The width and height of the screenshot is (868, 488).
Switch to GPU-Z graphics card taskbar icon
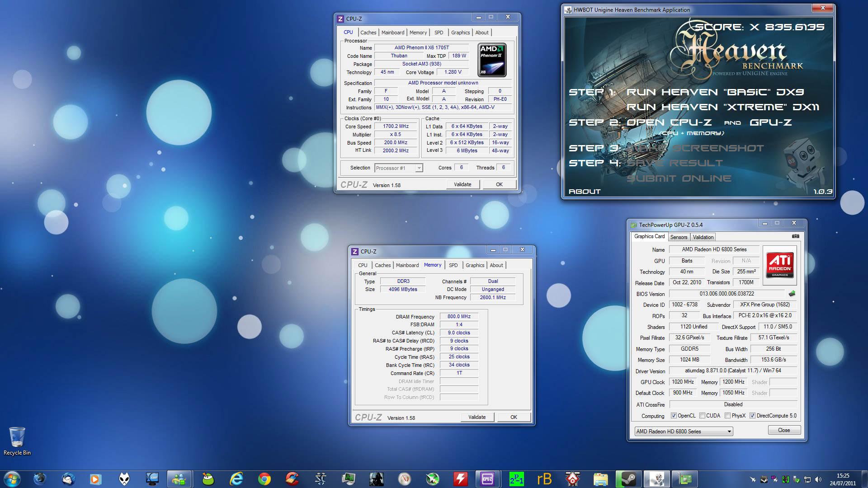pyautogui.click(x=684, y=479)
